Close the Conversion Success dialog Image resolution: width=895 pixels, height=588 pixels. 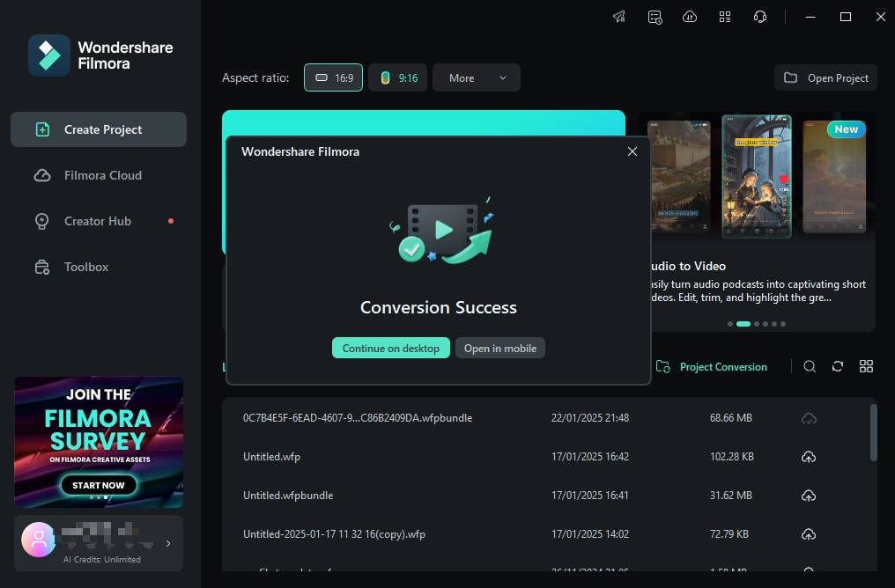click(632, 151)
